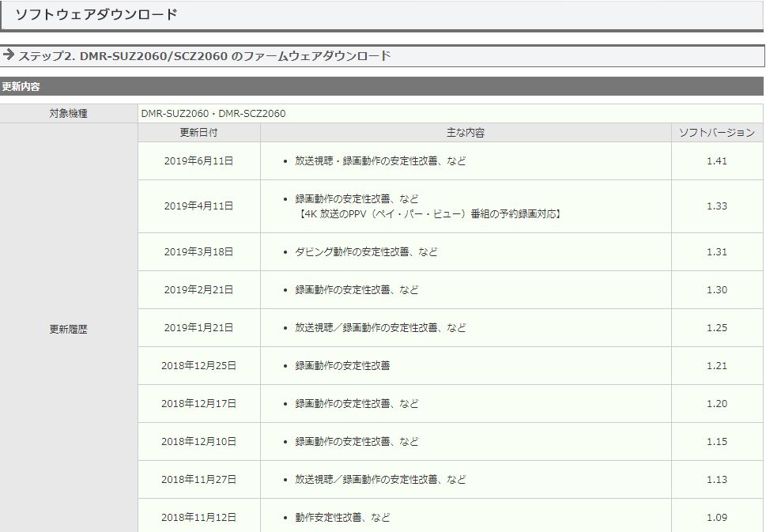Click the arrow icon beside ステップ2 heading
This screenshot has height=532, width=766.
9,55
